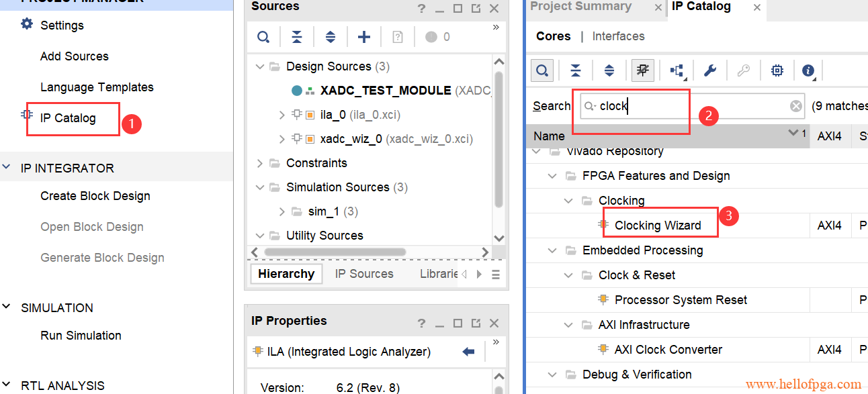Expand the Constraints folder in Sources
This screenshot has height=394, width=868.
pos(260,163)
